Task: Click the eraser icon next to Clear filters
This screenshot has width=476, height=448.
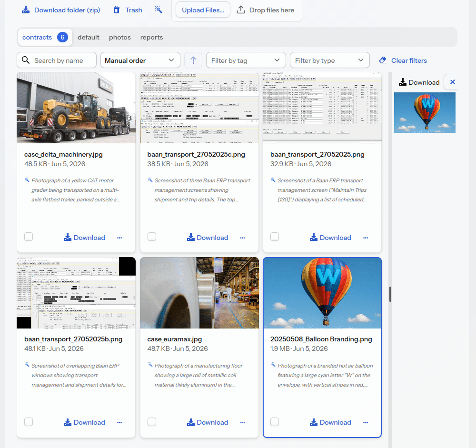Action: point(383,60)
